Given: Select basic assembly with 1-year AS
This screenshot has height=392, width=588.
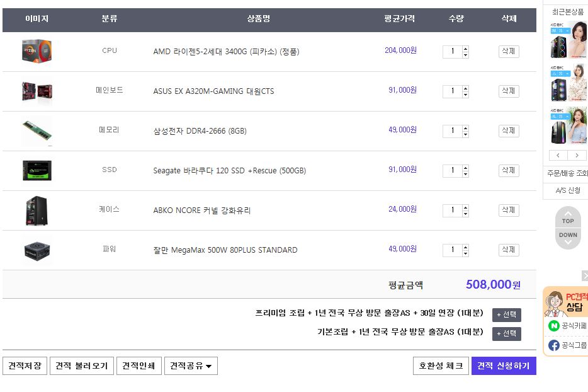Looking at the screenshot, I should pos(506,333).
